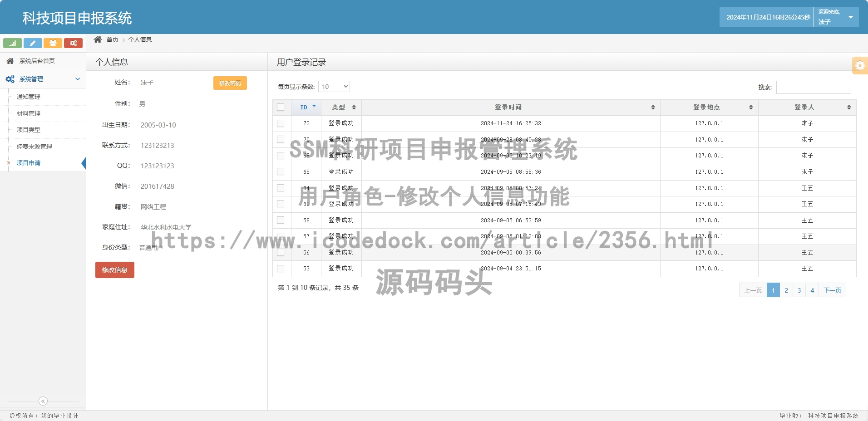868x421 pixels.
Task: Click the current page 1 button
Action: (x=773, y=290)
